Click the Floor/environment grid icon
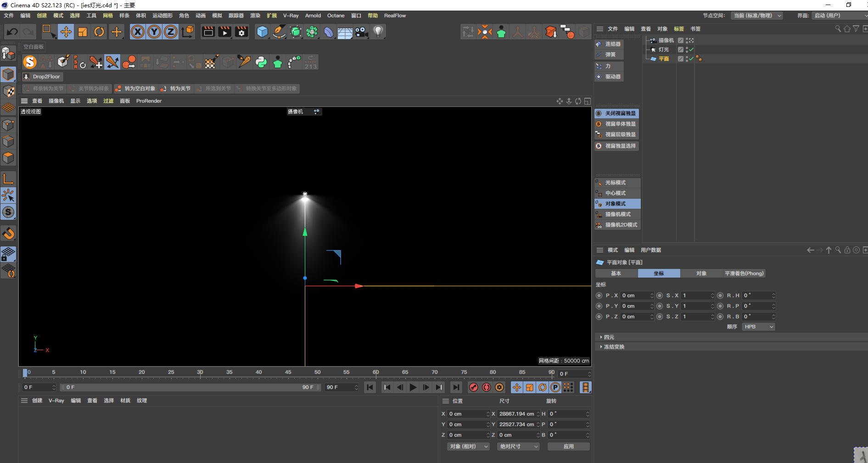 (345, 32)
